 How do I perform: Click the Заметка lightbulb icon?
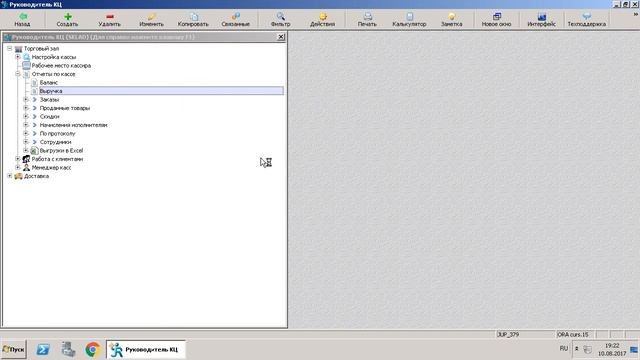tap(451, 16)
